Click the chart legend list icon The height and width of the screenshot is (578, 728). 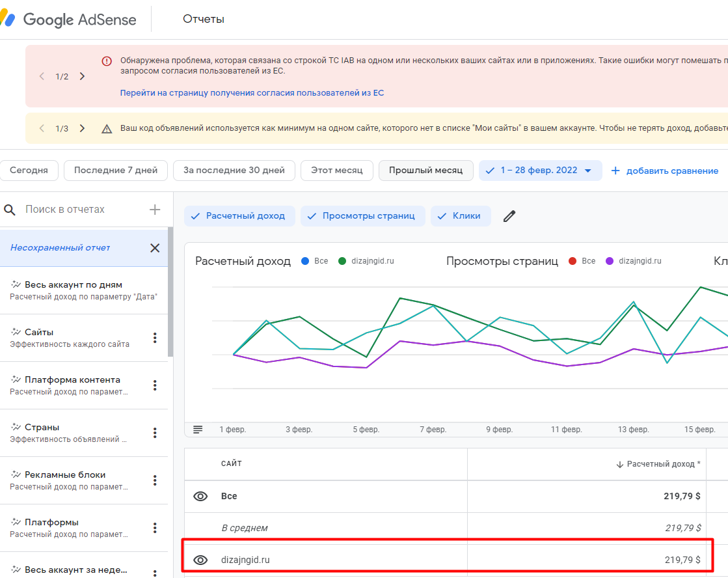point(198,430)
